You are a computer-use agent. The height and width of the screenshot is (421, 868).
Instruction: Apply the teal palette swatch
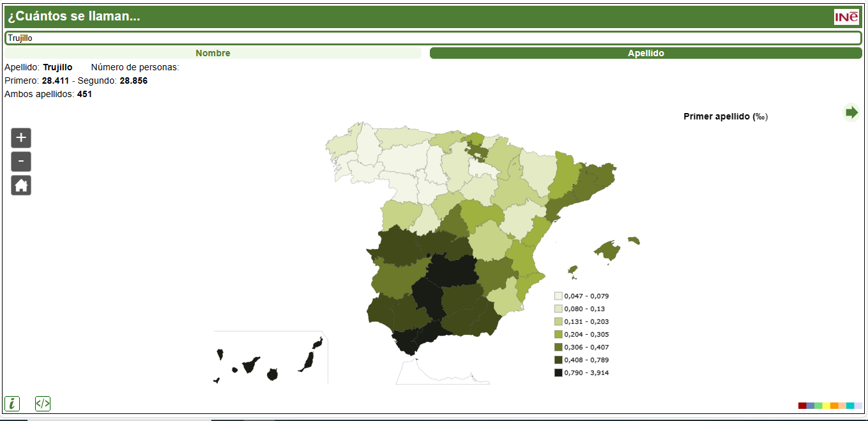(850, 406)
